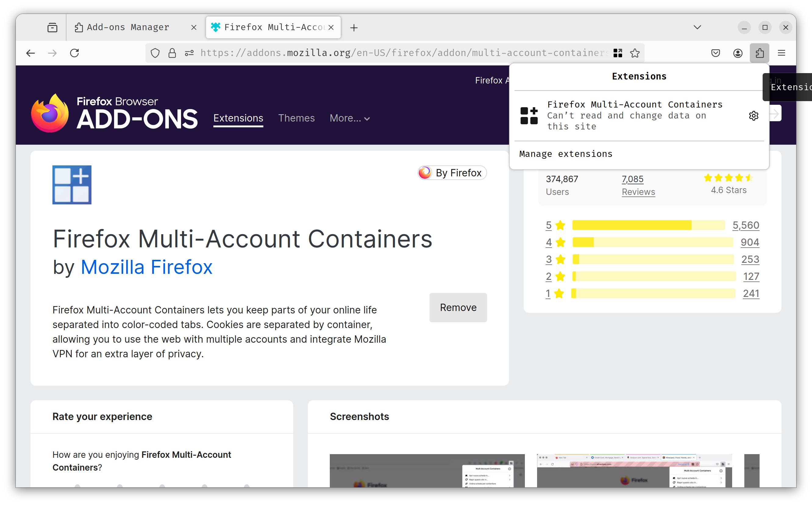The height and width of the screenshot is (505, 812).
Task: Open 5-star reviews via the 5 link
Action: click(x=549, y=225)
